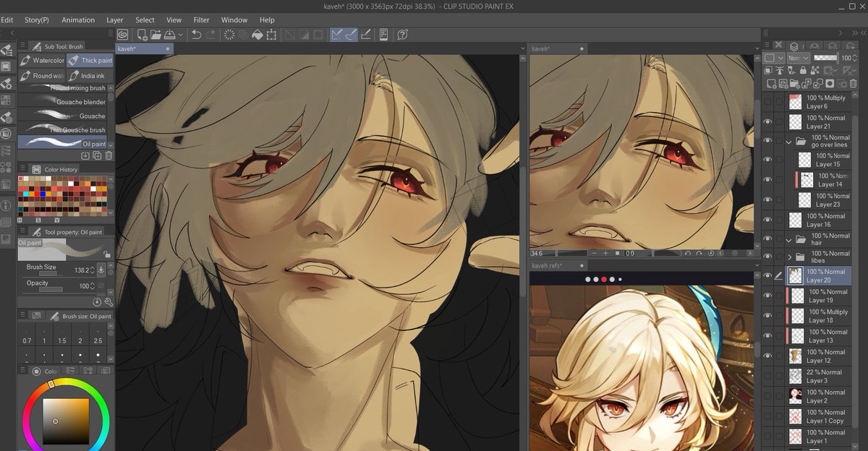
Task: Click the Lock Layer padlock icon
Action: (x=803, y=71)
